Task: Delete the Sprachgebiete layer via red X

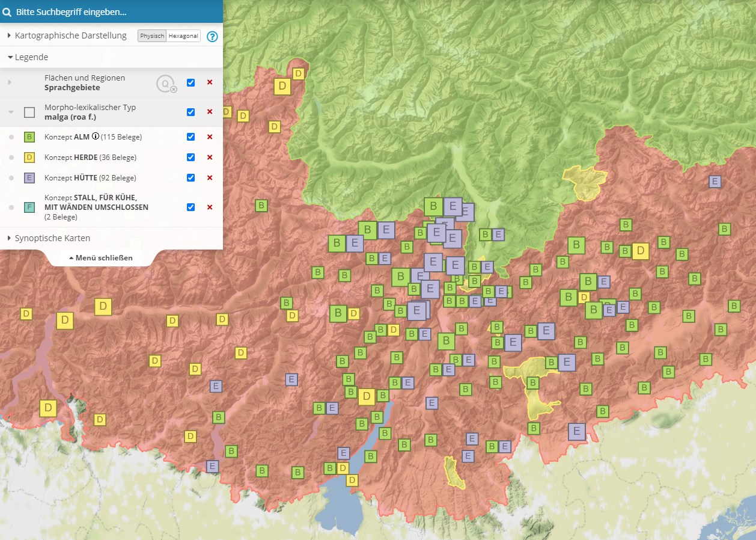Action: (x=210, y=82)
